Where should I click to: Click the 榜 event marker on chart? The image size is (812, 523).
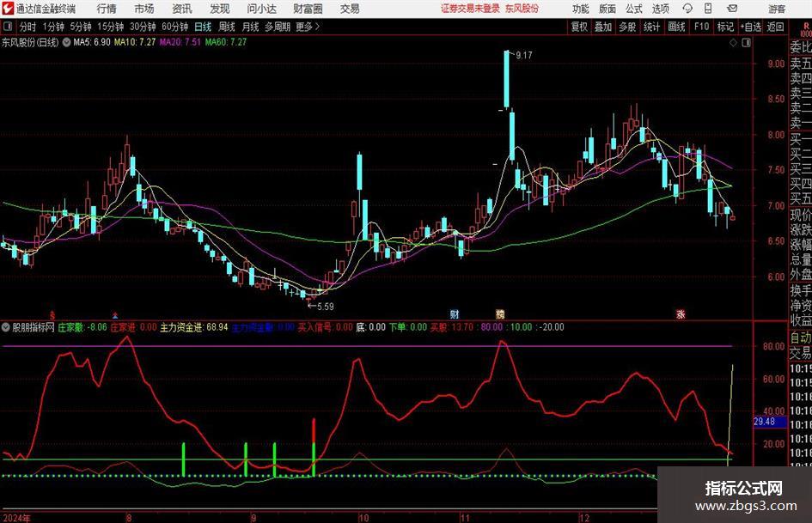tap(500, 313)
